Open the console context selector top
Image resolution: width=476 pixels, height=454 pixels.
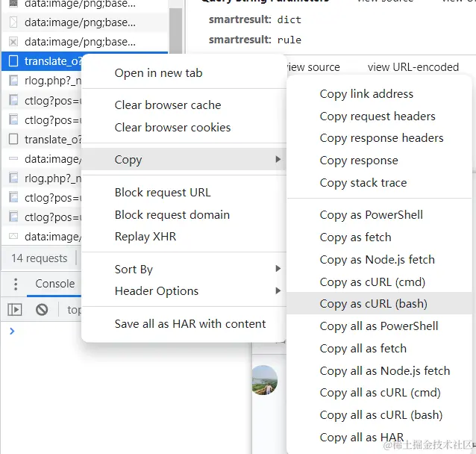tap(74, 310)
